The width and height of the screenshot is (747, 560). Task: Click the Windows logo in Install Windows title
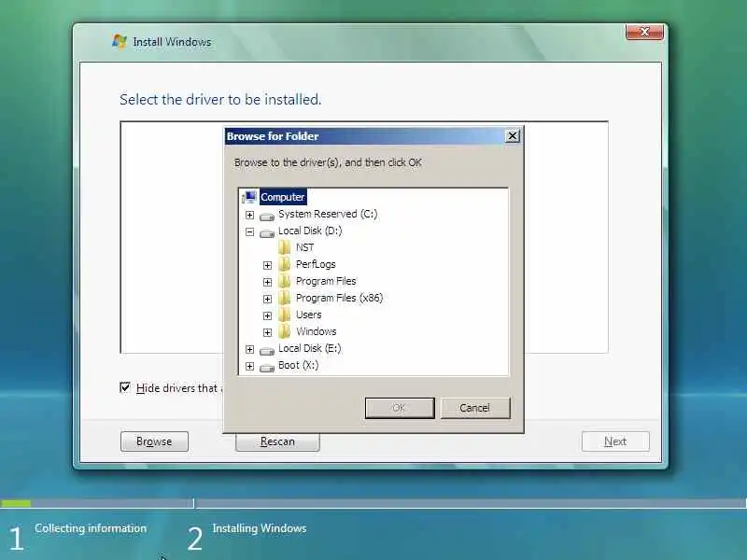coord(120,41)
